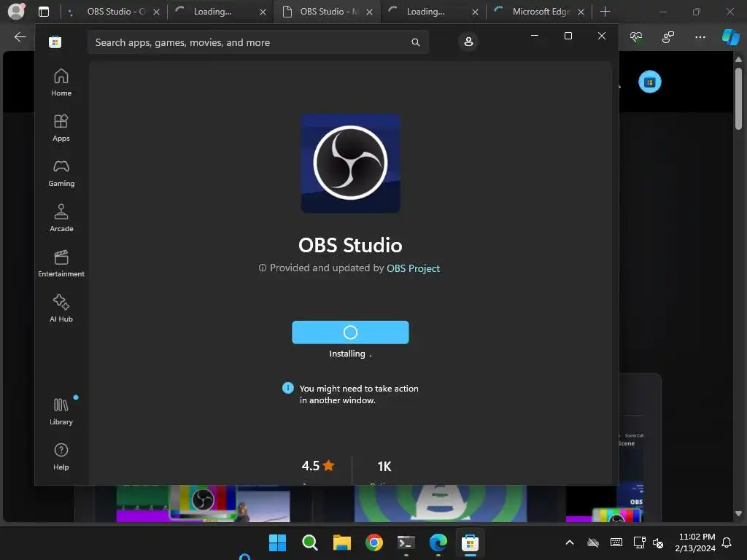Open Edge tab actions menu icon
This screenshot has width=747, height=560.
[43, 12]
